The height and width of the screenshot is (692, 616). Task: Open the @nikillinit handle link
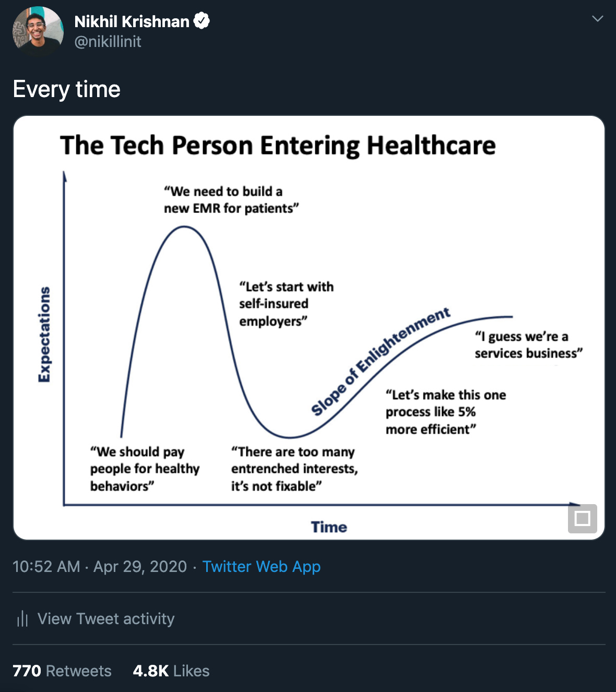pyautogui.click(x=108, y=42)
